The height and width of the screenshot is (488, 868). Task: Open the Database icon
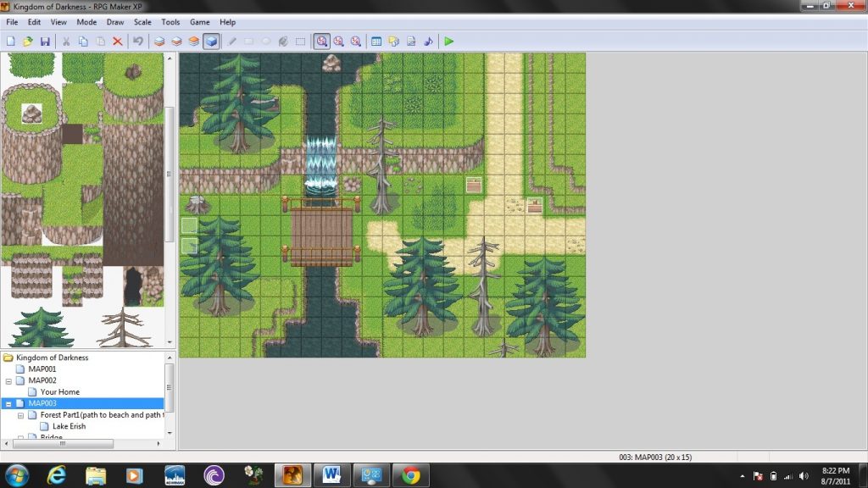(x=376, y=42)
